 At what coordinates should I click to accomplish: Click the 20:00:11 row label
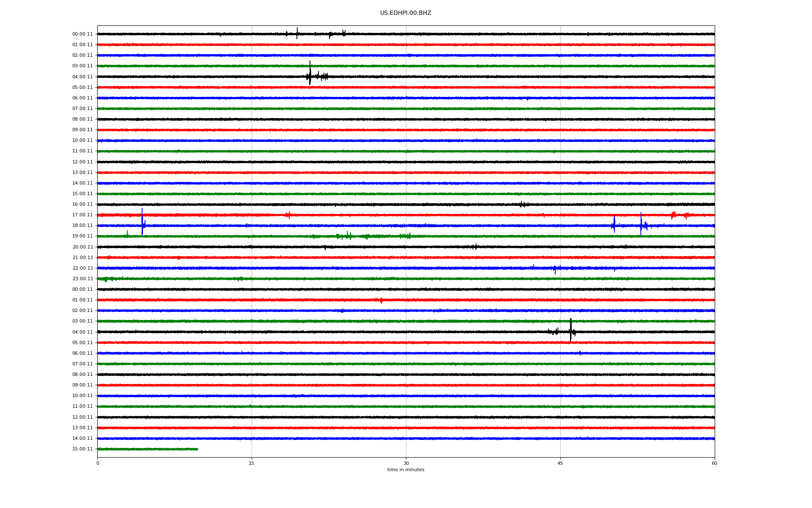82,247
